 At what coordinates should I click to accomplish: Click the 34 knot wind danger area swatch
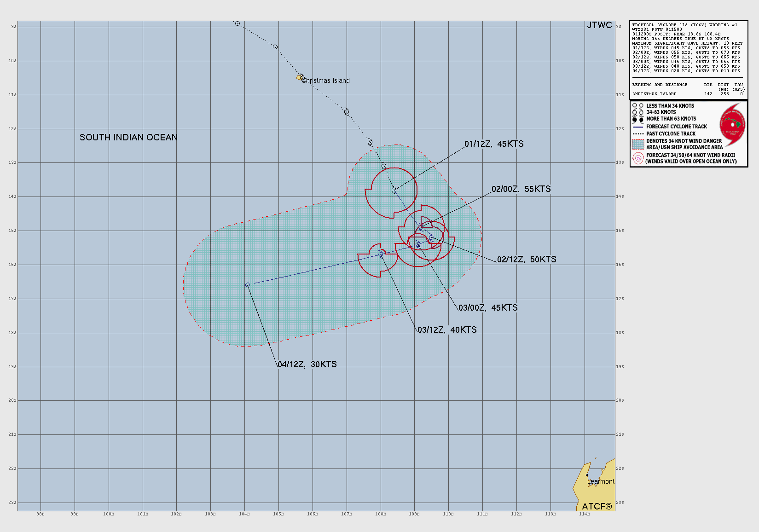tap(637, 144)
